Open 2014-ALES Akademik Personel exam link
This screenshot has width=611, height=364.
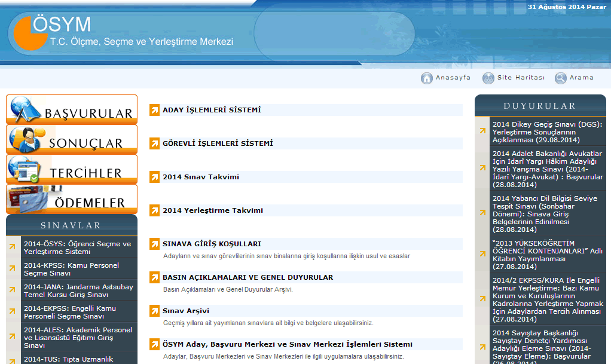(78, 338)
